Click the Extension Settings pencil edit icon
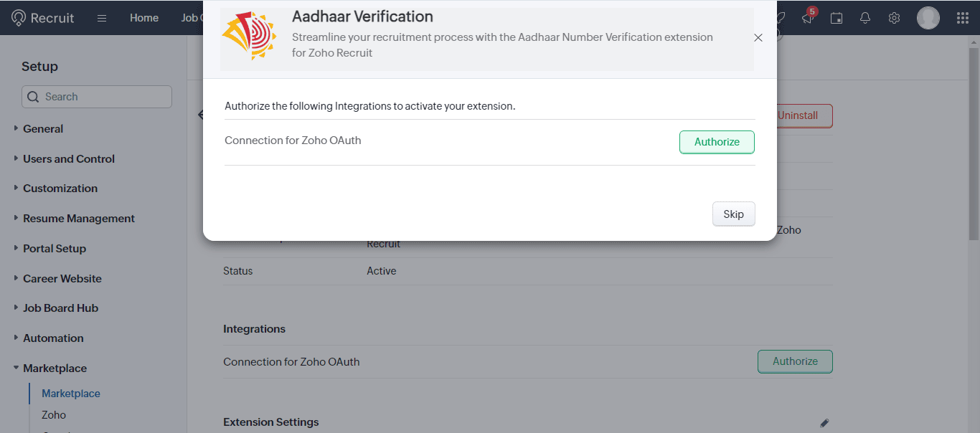This screenshot has width=980, height=433. [824, 423]
